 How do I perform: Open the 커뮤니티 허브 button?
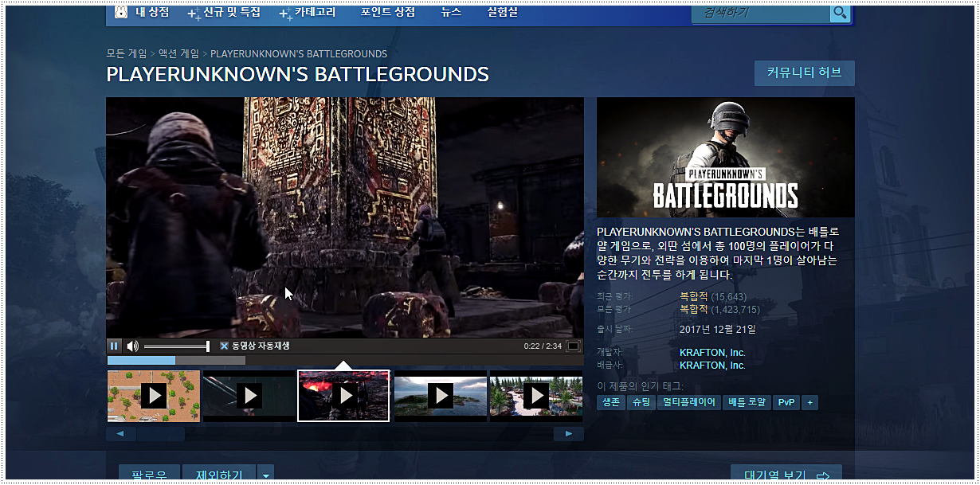click(x=804, y=72)
